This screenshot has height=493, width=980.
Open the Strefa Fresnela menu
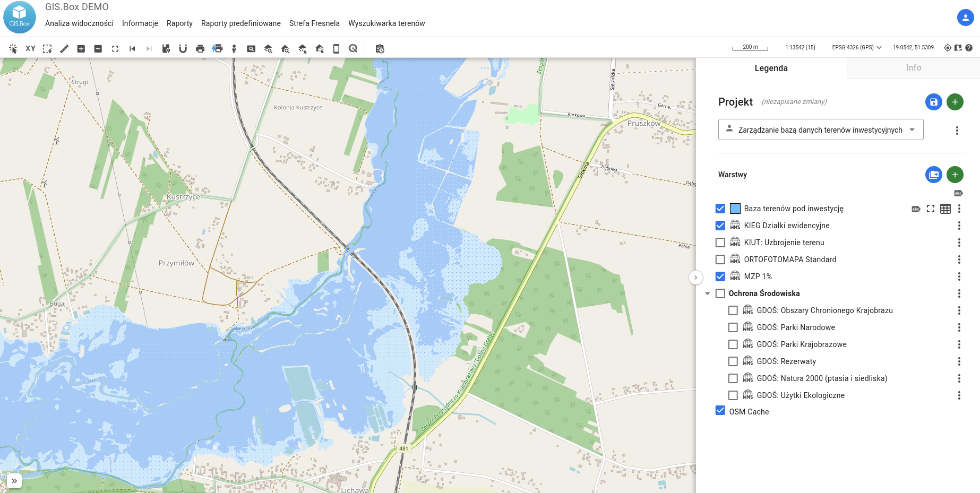(x=314, y=23)
